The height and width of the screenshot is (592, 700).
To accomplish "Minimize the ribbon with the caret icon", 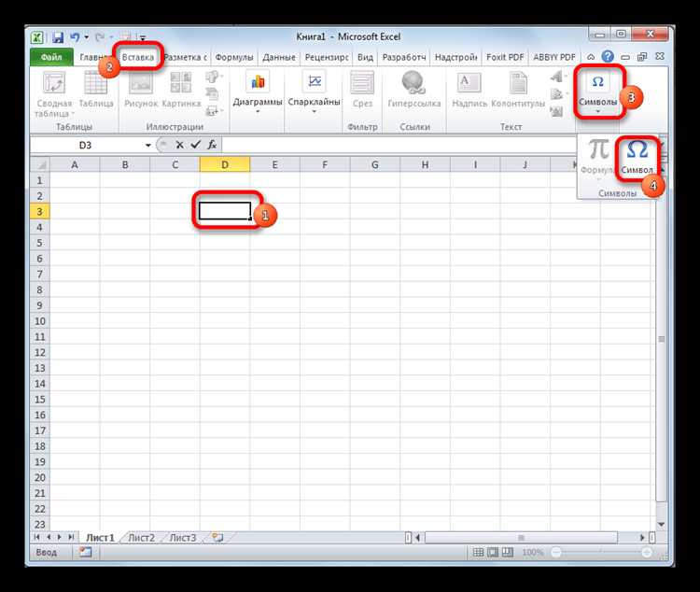I will tap(591, 57).
